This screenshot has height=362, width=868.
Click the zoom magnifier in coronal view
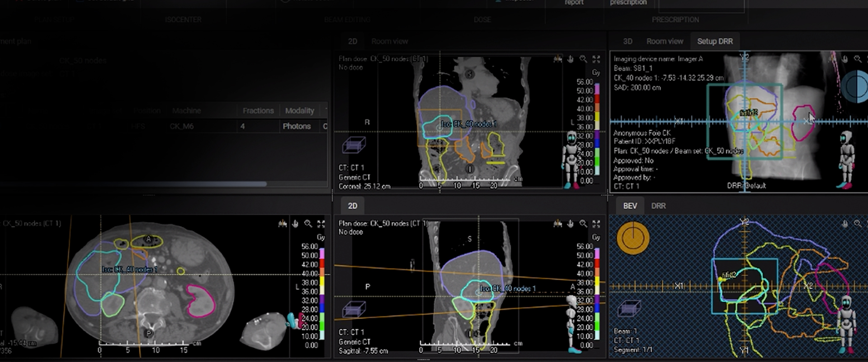[x=583, y=59]
